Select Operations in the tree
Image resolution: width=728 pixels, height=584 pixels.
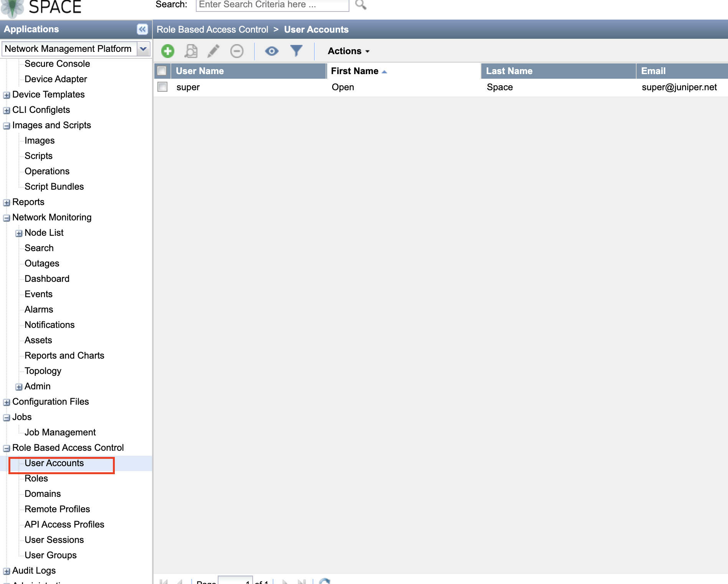47,171
